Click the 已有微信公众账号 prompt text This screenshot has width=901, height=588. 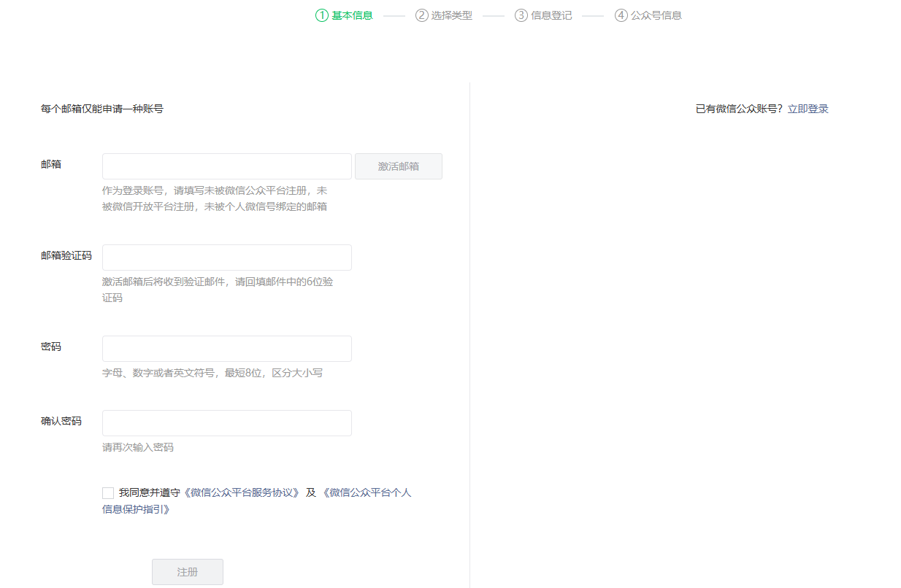(x=739, y=108)
